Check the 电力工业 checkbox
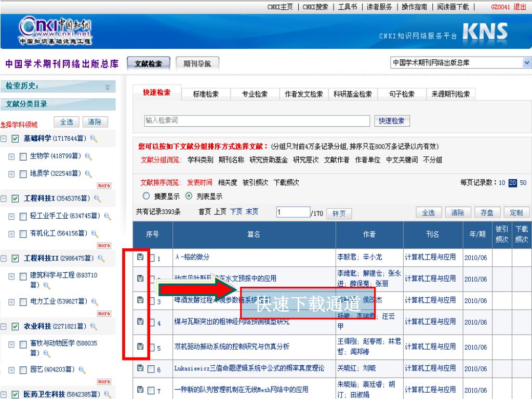The image size is (532, 399). [x=23, y=302]
